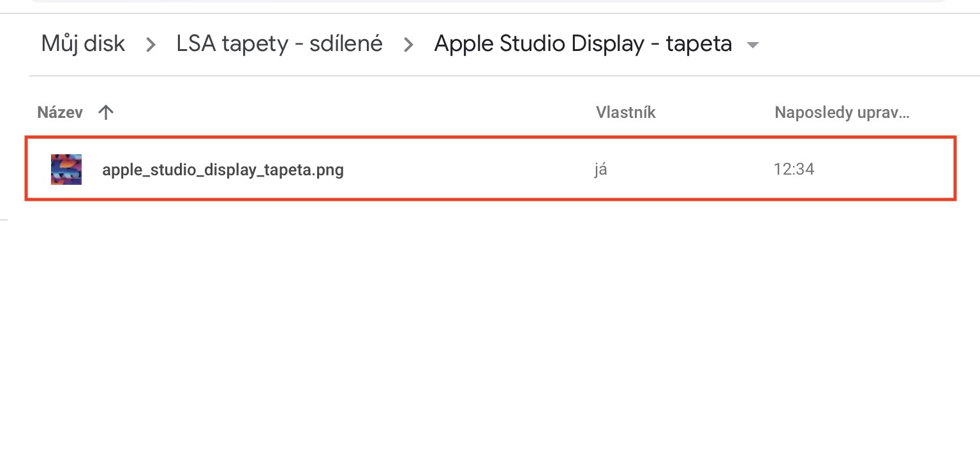The image size is (980, 450).
Task: Sort by the Vlastník column header
Action: [x=625, y=113]
